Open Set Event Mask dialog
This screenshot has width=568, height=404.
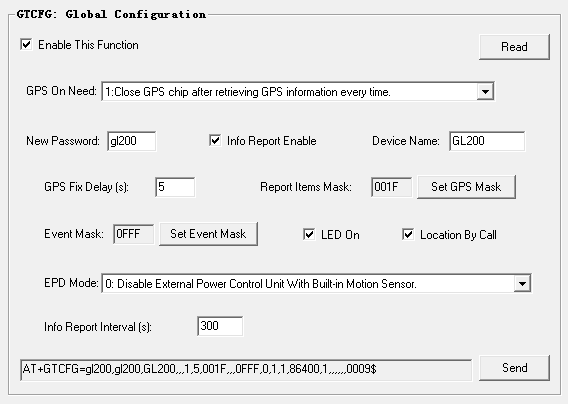[x=208, y=234]
